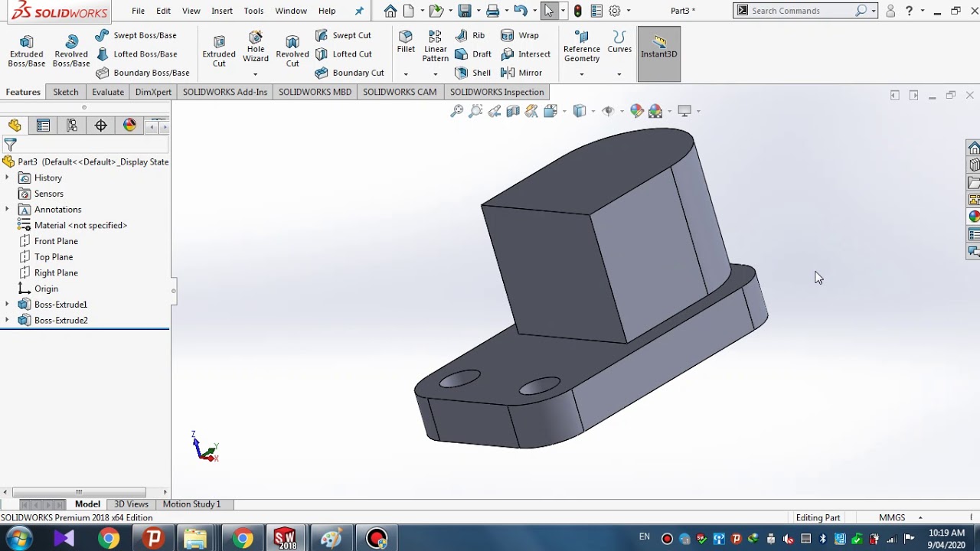Open the Hide/Show Items eye icon
This screenshot has width=980, height=551.
(608, 111)
